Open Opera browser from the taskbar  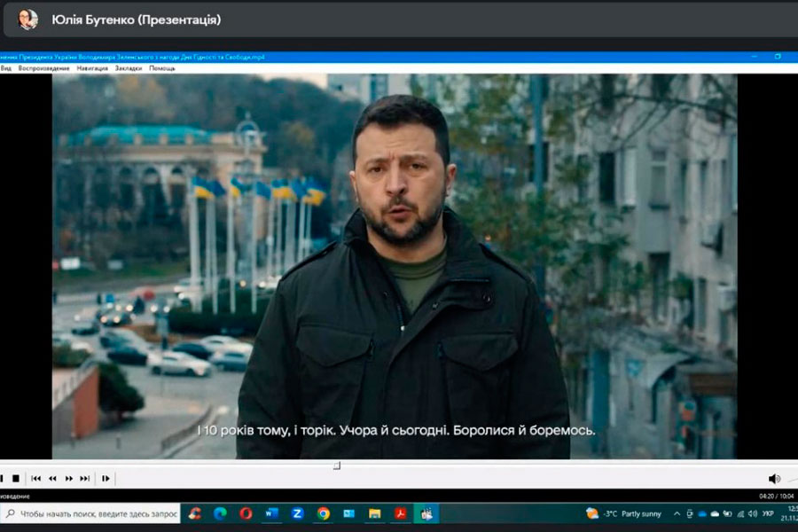(x=246, y=513)
